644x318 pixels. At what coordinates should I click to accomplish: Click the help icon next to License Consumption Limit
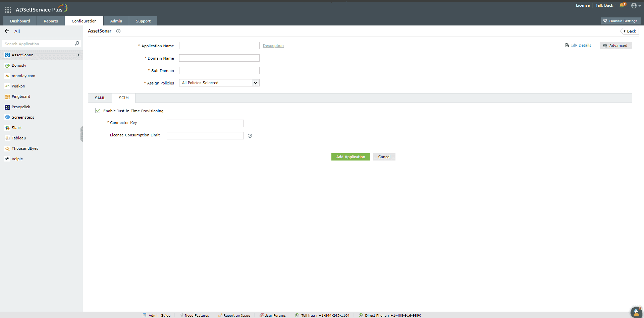click(x=250, y=136)
